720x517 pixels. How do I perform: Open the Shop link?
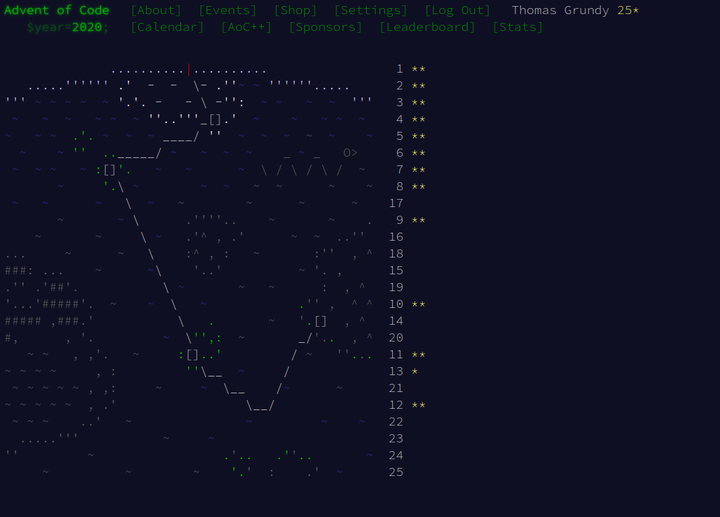[x=295, y=10]
